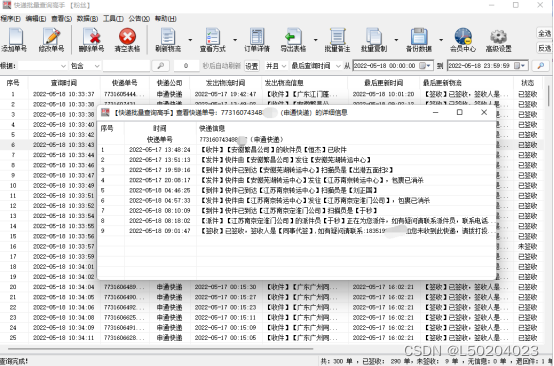
Task: Click the 设置 button for auto refresh
Action: click(x=252, y=66)
